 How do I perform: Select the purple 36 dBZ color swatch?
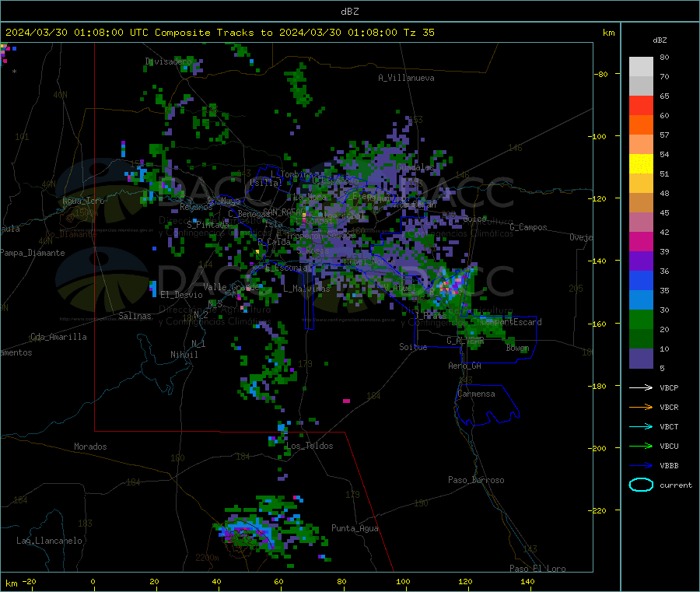641,261
